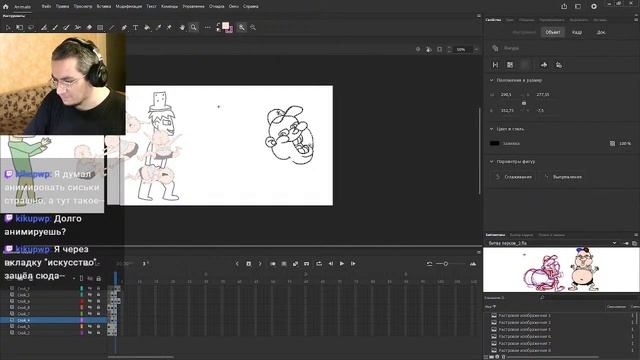The image size is (640, 360).
Task: Open the workspace switcher icon
Action: click(x=578, y=7)
